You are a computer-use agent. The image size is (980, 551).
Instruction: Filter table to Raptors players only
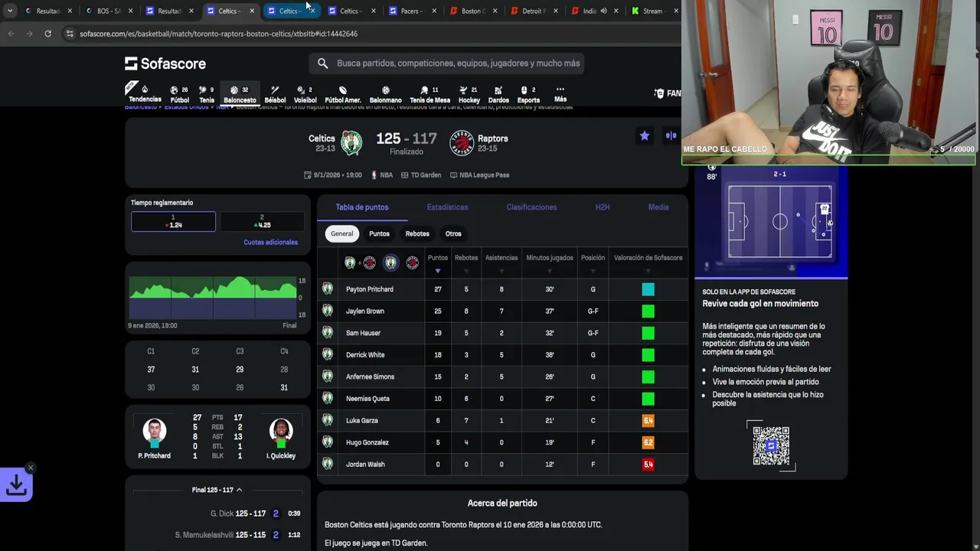[x=413, y=263]
